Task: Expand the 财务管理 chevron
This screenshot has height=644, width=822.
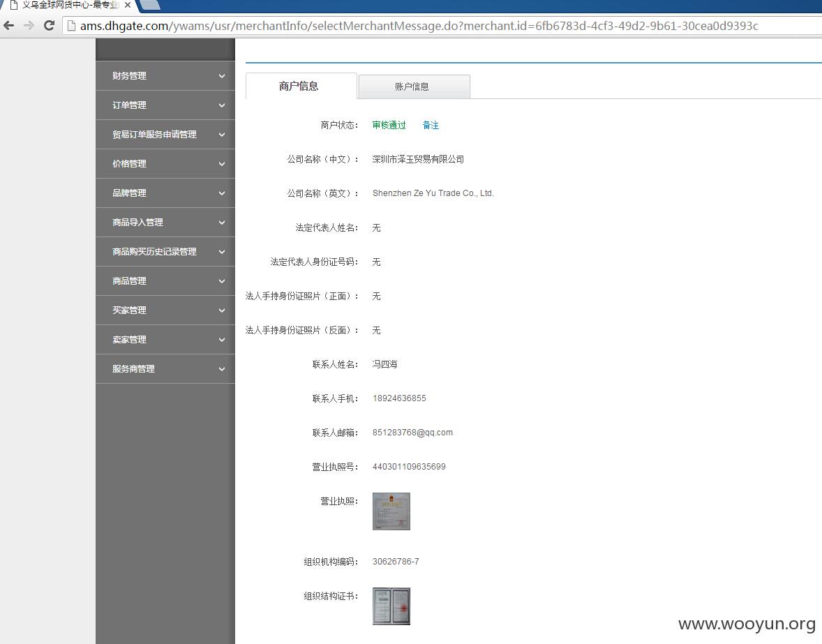Action: point(222,76)
